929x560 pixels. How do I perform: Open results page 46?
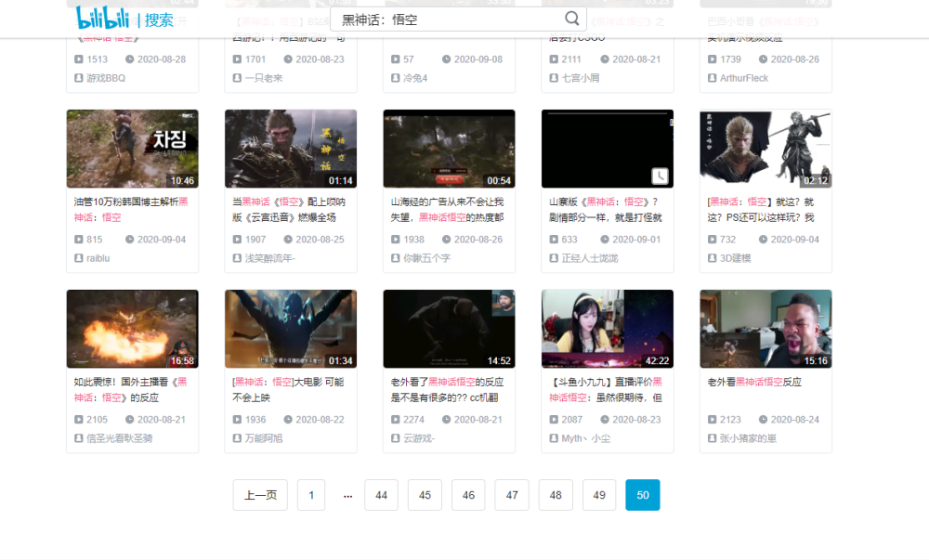(468, 495)
